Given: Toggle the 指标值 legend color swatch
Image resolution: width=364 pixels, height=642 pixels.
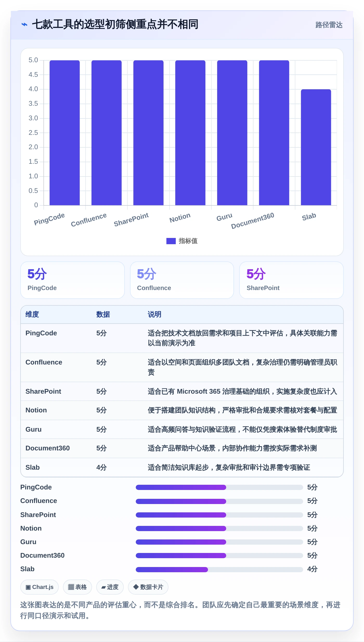Looking at the screenshot, I should [x=171, y=241].
